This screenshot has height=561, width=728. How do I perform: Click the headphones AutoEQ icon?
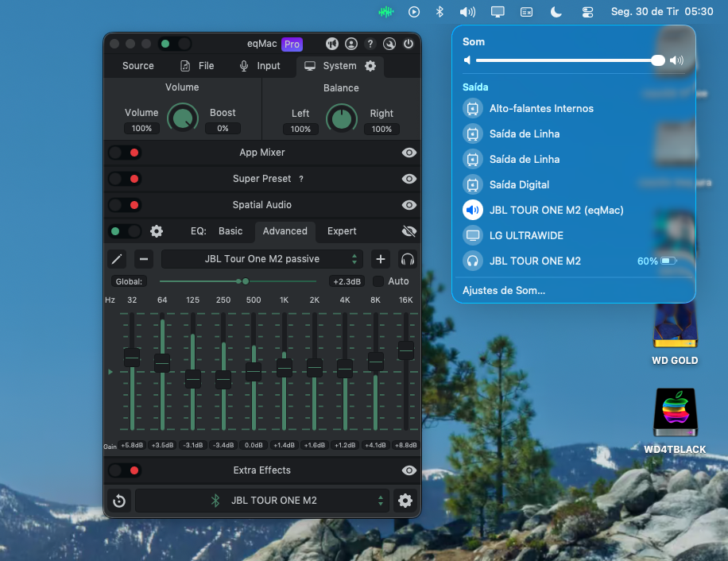point(407,259)
